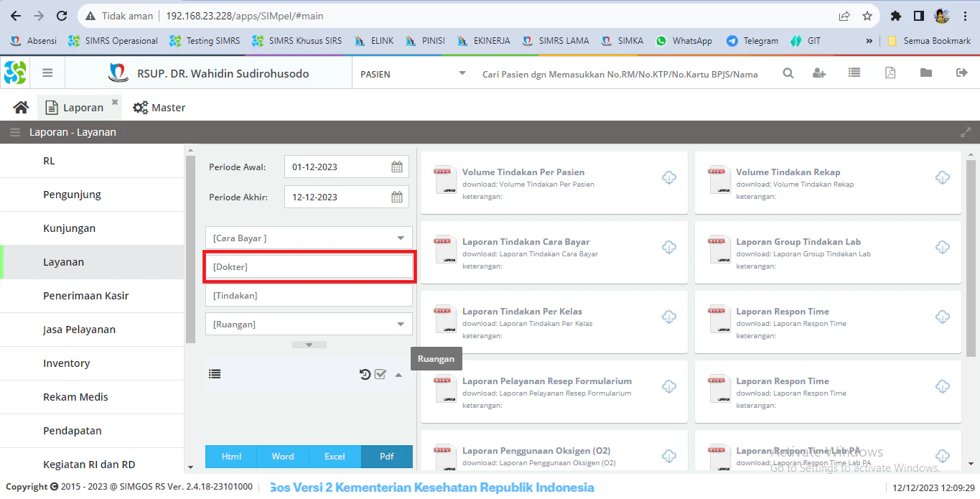Click the PDF document icon in top toolbar

890,73
